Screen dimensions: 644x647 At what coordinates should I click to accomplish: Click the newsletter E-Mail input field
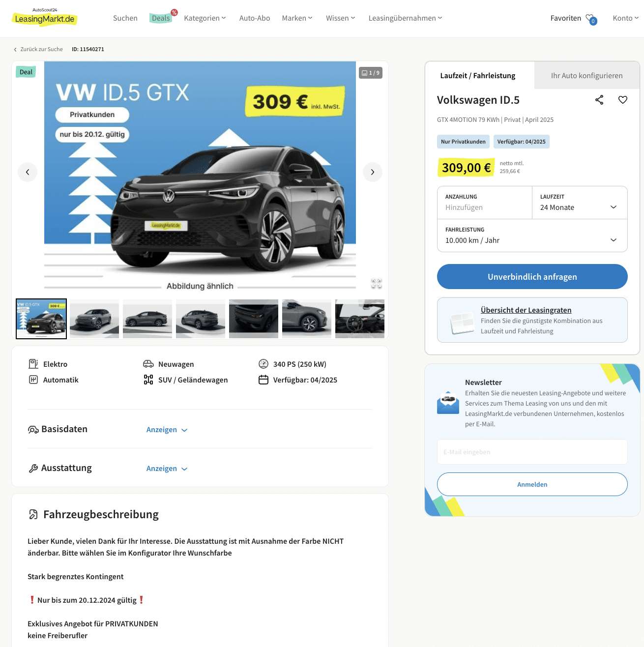[532, 452]
